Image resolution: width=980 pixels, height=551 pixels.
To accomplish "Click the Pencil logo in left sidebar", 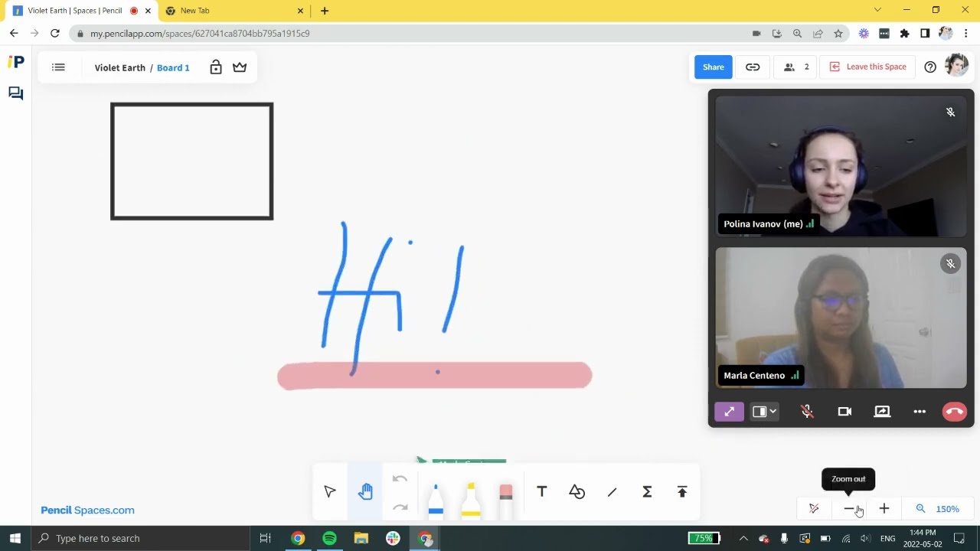I will [x=16, y=62].
